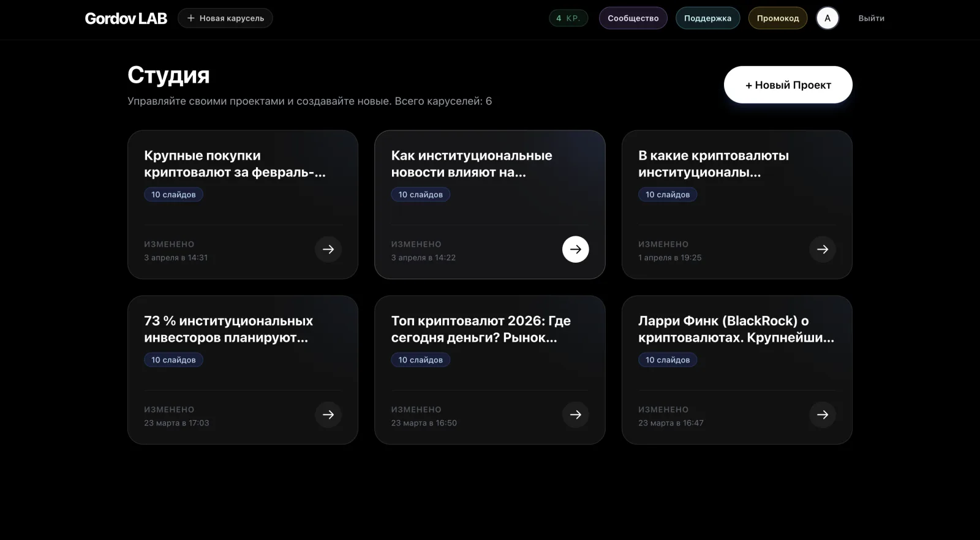This screenshot has width=980, height=540.
Task: Click the date '1 апреля в 19:25'
Action: click(670, 258)
